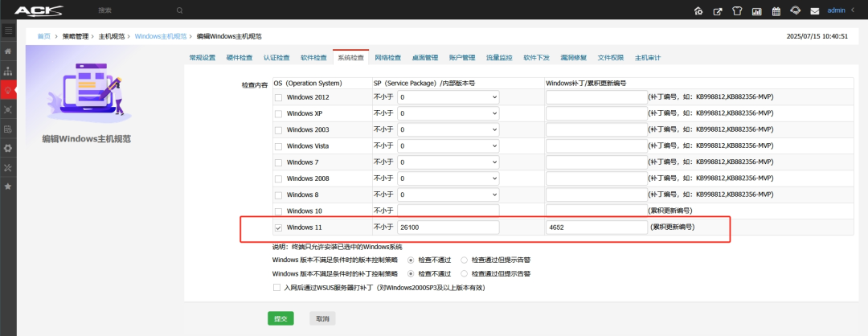Open the mail envelope icon

(815, 11)
